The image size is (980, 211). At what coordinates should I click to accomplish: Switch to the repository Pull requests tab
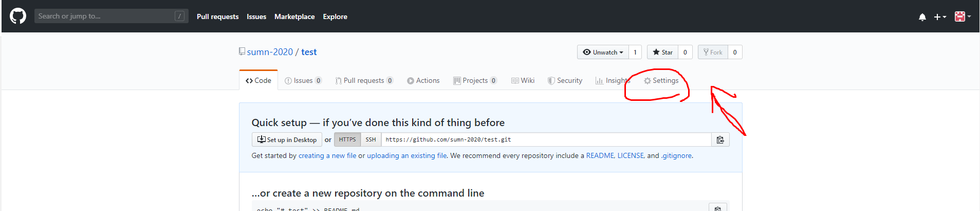[364, 80]
